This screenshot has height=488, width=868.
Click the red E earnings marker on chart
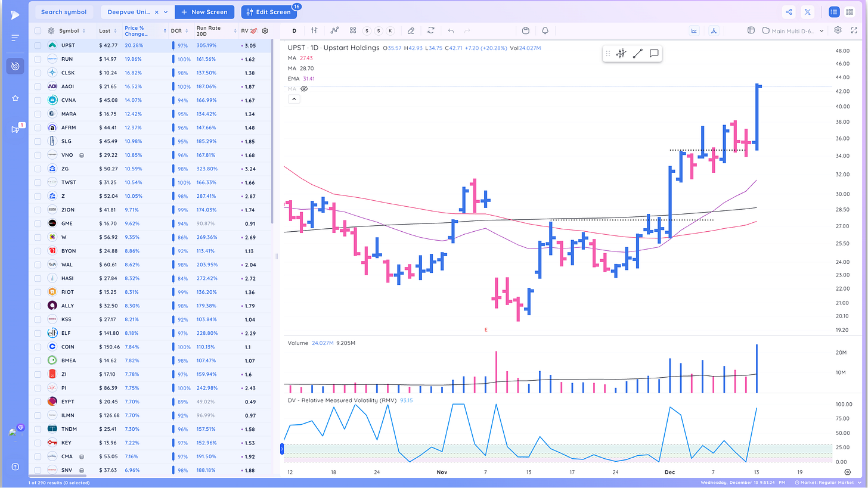tap(486, 330)
